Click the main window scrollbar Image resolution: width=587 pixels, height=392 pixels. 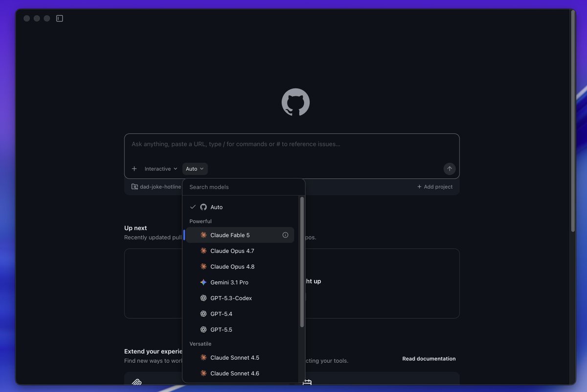click(573, 120)
